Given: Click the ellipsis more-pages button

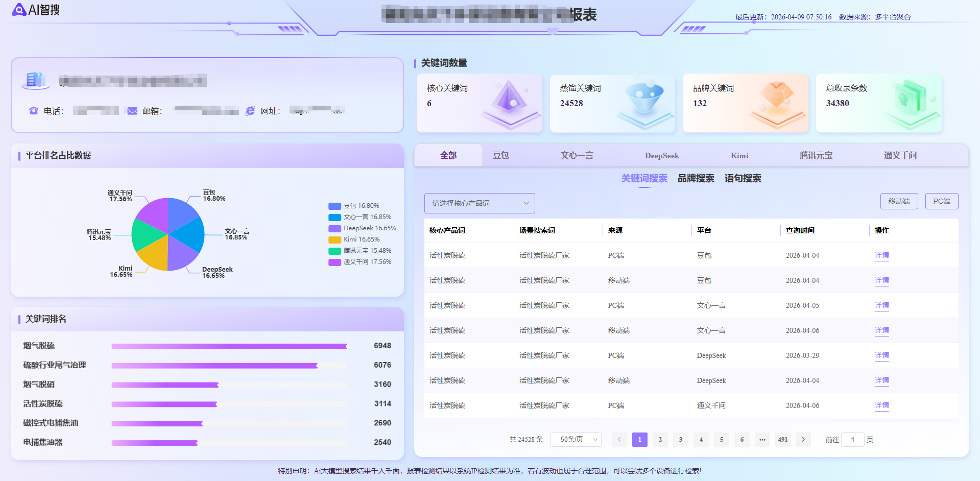Looking at the screenshot, I should (762, 440).
